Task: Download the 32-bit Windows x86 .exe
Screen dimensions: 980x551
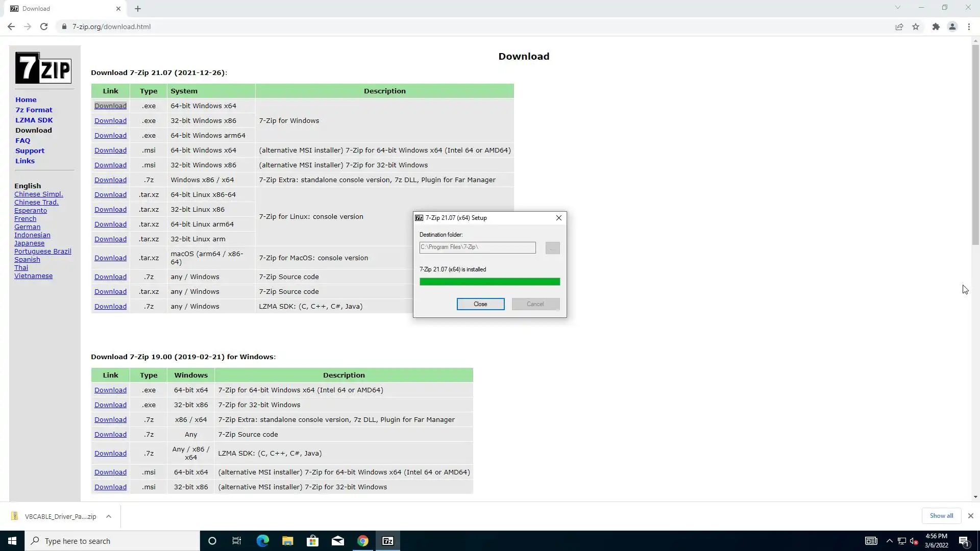Action: coord(110,121)
